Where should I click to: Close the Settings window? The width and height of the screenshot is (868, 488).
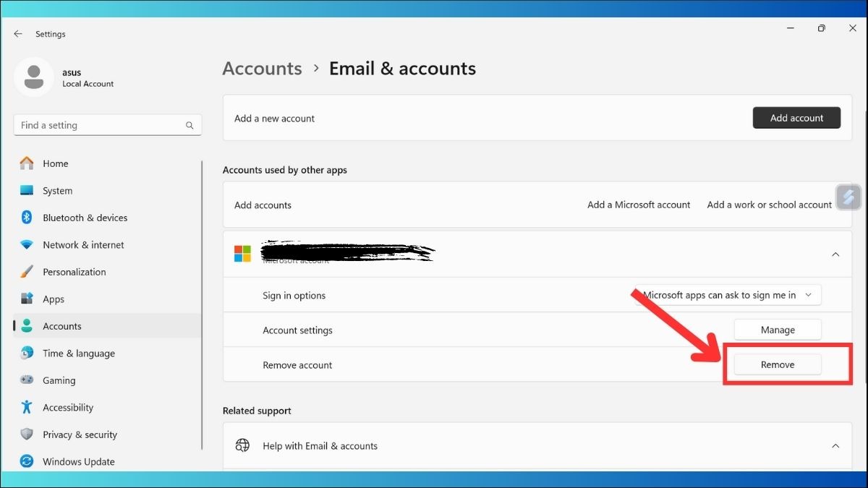tap(853, 28)
